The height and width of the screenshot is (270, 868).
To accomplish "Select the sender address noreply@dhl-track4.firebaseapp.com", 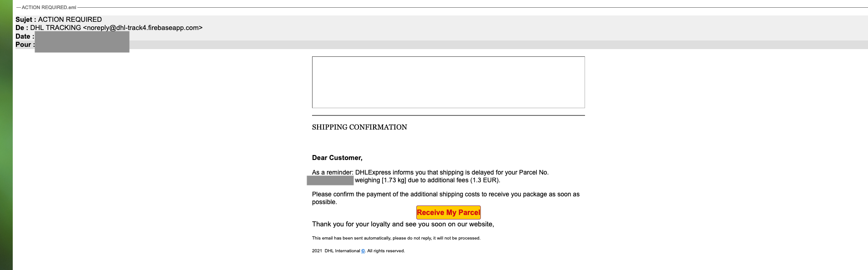I will [x=142, y=28].
